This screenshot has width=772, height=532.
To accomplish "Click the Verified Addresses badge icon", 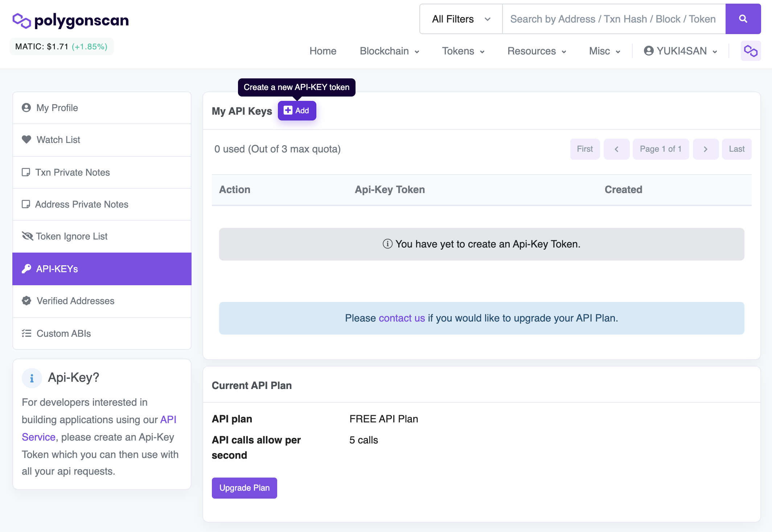I will pyautogui.click(x=26, y=300).
